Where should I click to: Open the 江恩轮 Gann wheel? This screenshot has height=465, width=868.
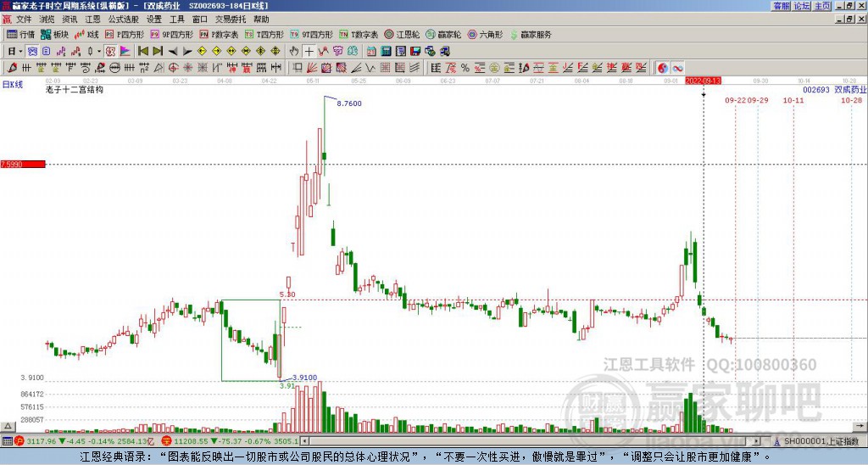pos(402,34)
